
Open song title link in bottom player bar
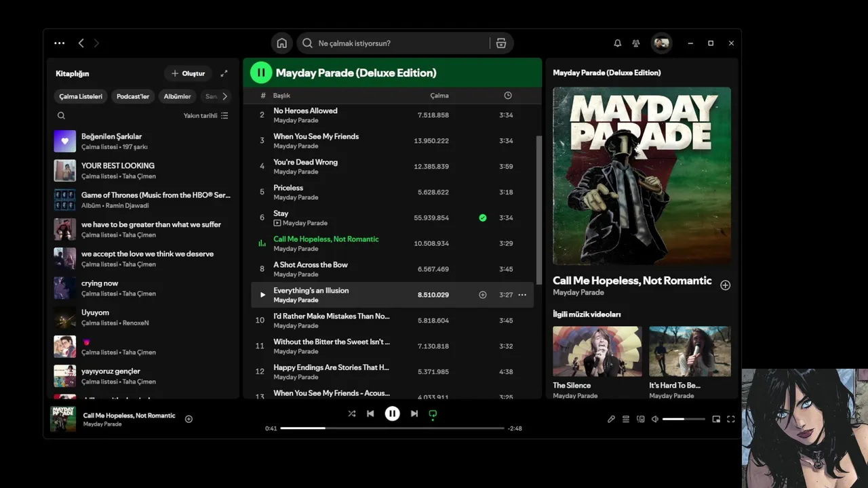[x=129, y=415]
